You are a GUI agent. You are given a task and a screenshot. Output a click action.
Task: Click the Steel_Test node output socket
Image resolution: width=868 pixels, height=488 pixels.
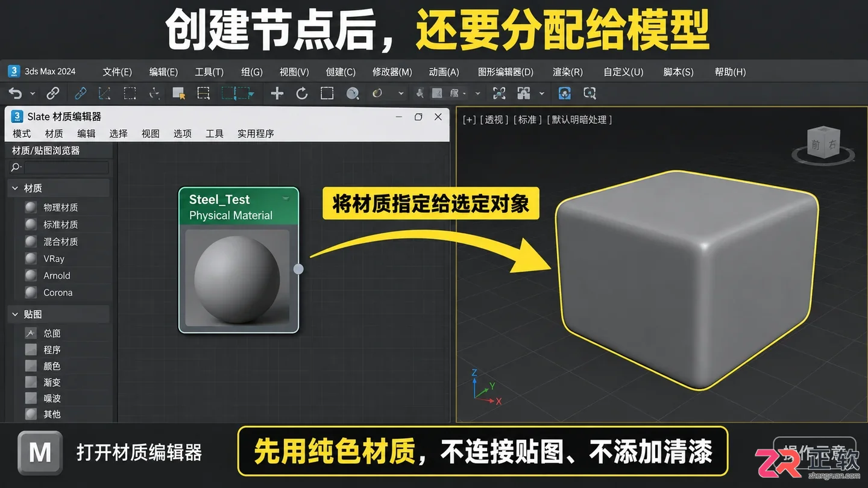(298, 269)
